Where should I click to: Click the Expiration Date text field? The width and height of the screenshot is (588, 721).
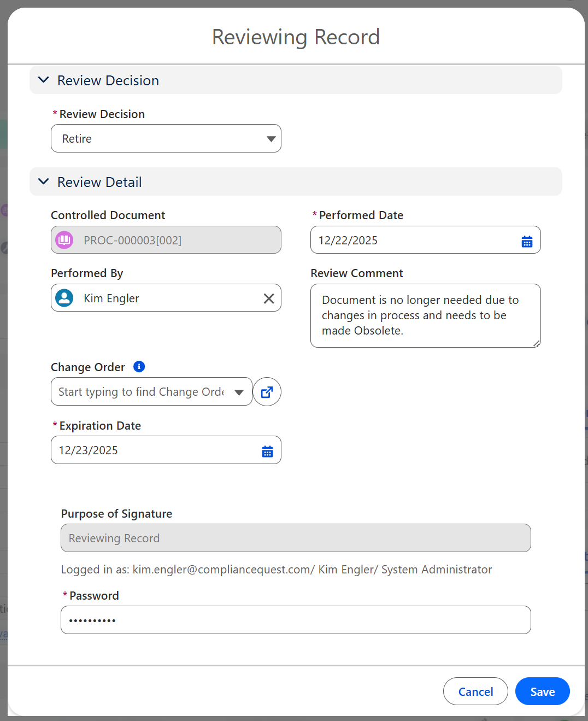pyautogui.click(x=153, y=450)
